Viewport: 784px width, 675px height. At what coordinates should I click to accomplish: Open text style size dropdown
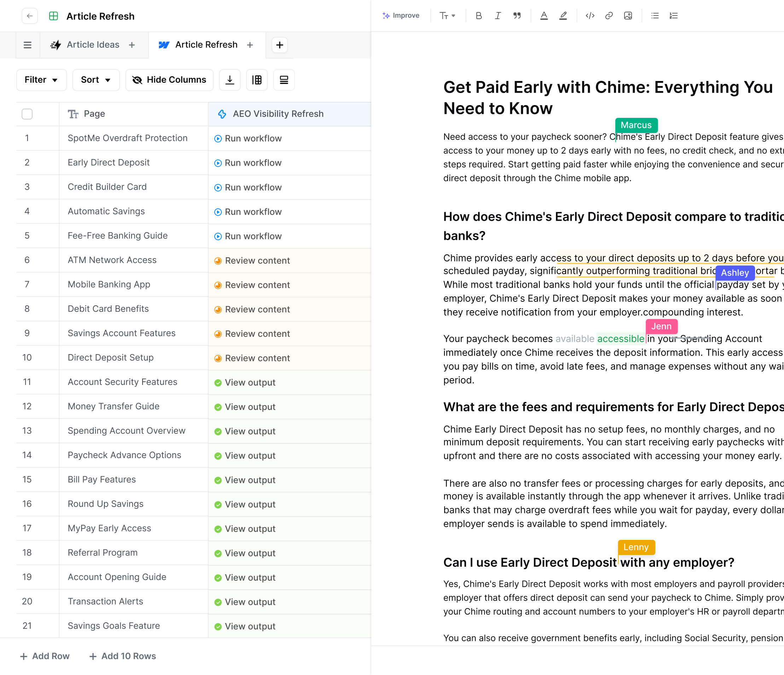click(x=447, y=16)
